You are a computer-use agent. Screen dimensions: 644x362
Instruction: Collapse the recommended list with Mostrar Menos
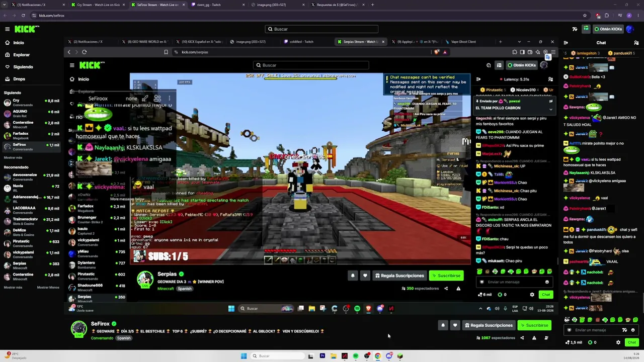[x=48, y=288]
